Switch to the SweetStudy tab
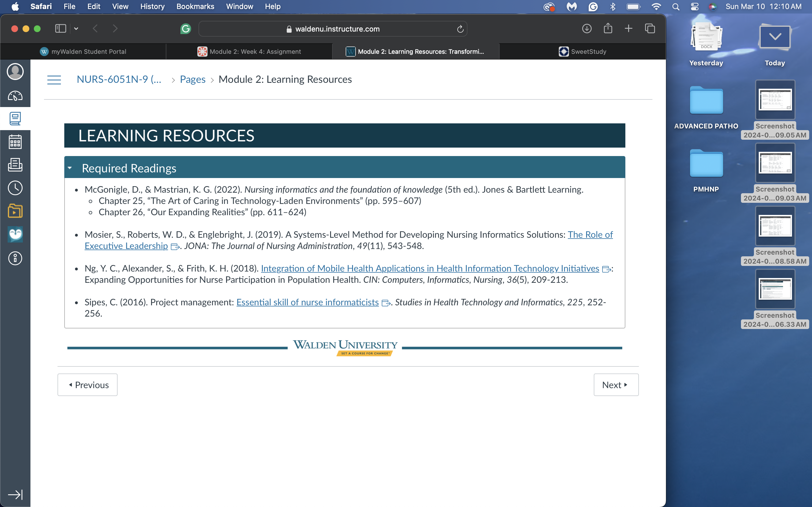The width and height of the screenshot is (812, 507). point(582,51)
